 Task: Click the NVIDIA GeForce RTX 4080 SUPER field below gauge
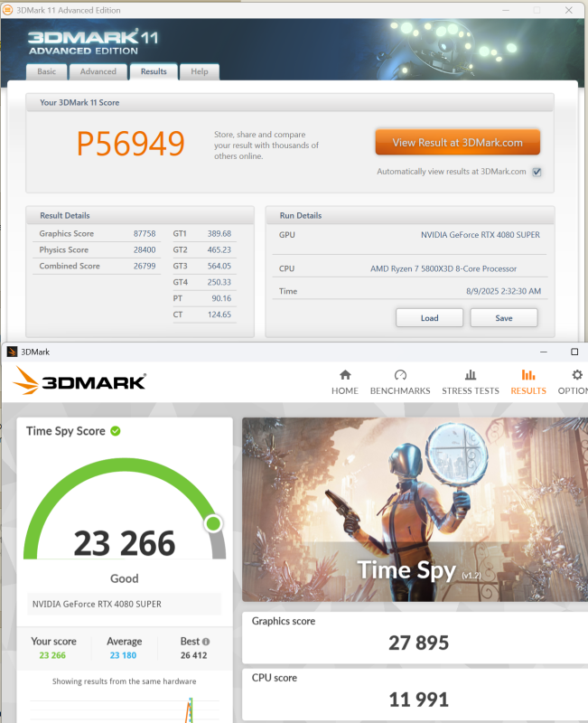click(125, 604)
